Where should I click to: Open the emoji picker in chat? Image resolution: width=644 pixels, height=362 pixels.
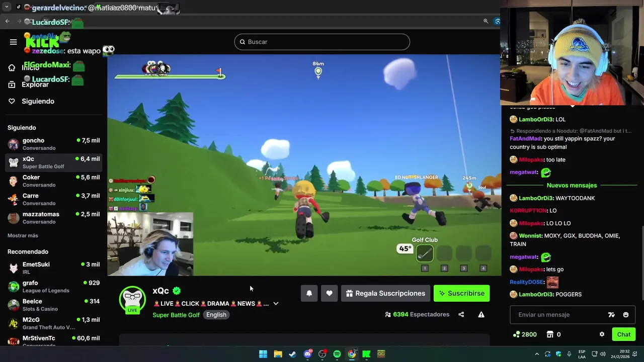pyautogui.click(x=626, y=315)
